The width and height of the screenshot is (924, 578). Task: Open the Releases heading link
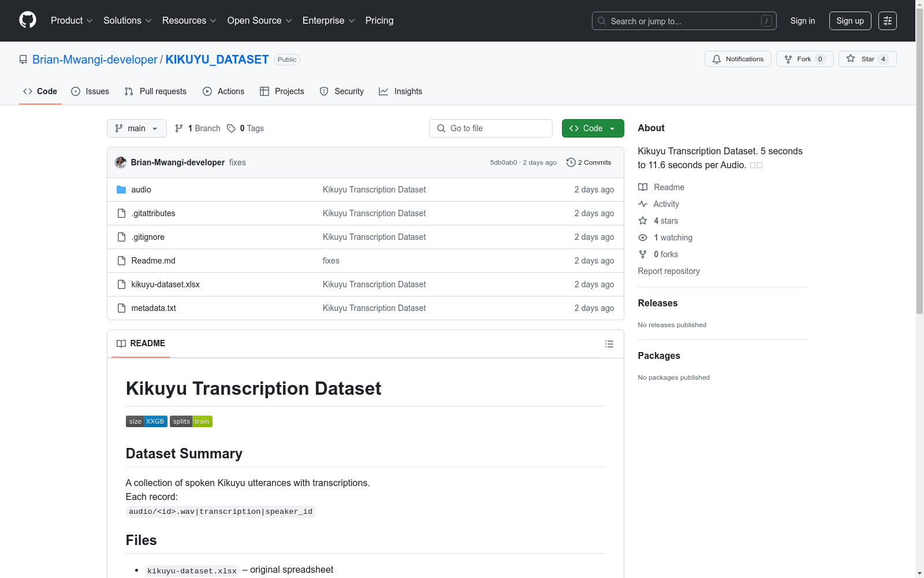(658, 303)
